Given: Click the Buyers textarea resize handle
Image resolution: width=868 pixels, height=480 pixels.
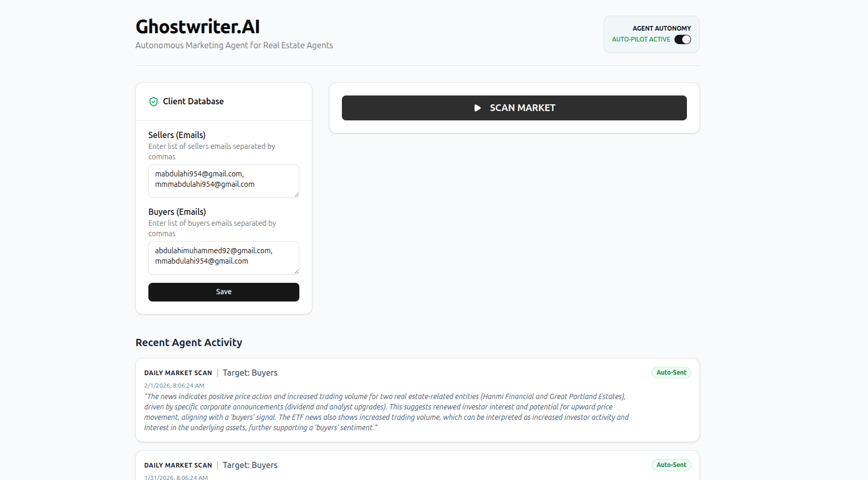Looking at the screenshot, I should pyautogui.click(x=296, y=271).
